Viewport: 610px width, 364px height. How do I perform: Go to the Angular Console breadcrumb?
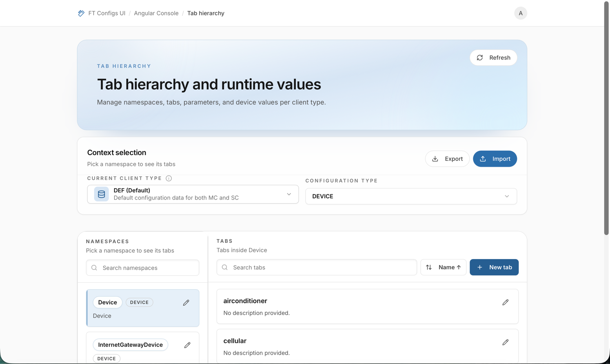[x=156, y=13]
